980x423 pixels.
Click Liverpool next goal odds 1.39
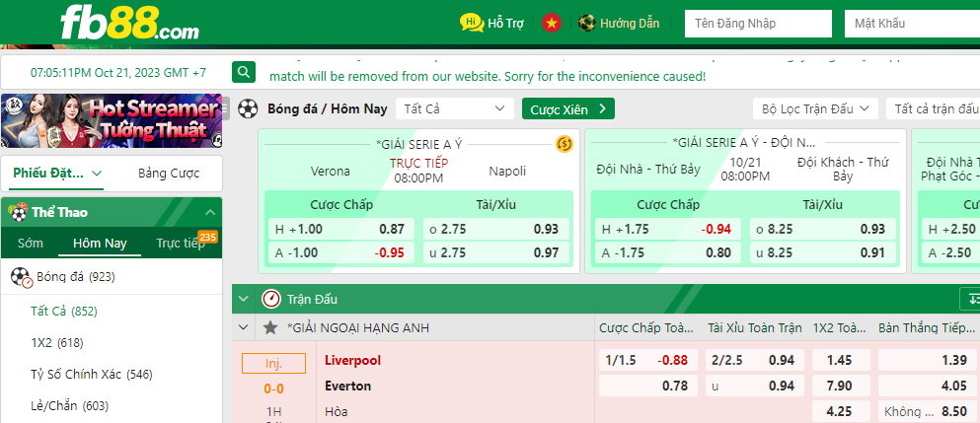tap(928, 360)
